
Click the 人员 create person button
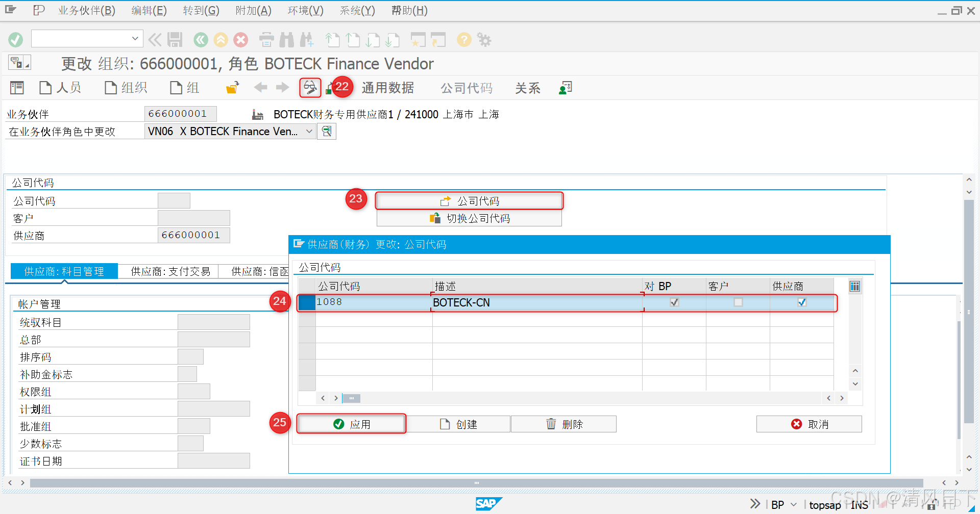(61, 88)
